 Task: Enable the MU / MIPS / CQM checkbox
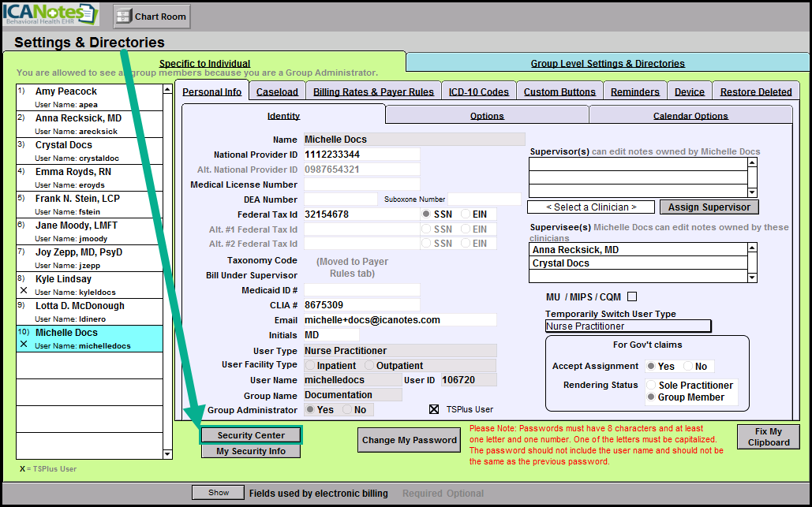(631, 297)
